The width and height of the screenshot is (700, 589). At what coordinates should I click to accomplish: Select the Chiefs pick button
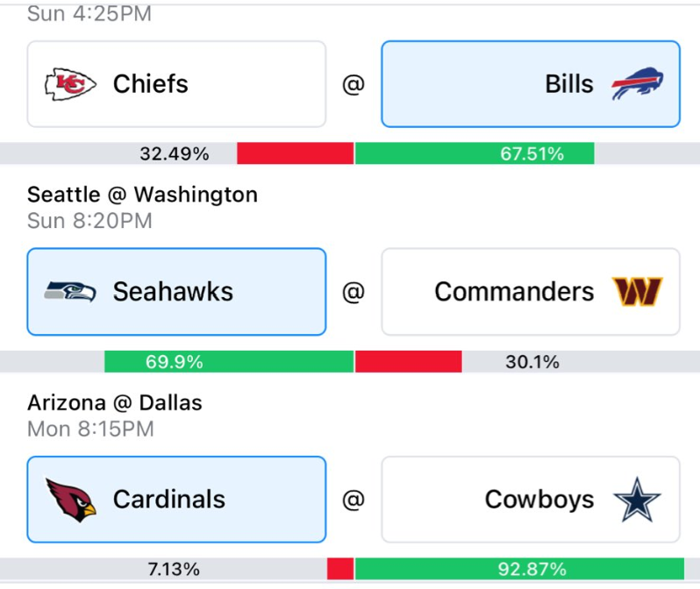(x=176, y=84)
